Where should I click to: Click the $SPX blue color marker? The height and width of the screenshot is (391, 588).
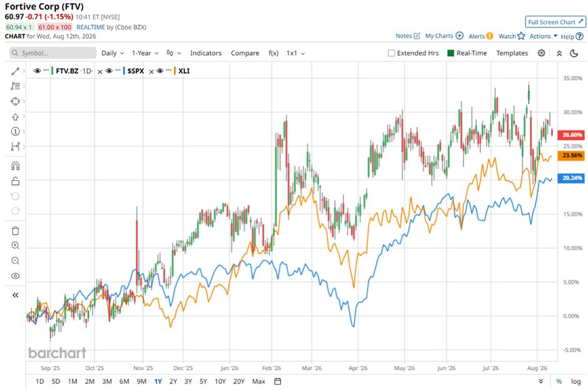(x=124, y=71)
